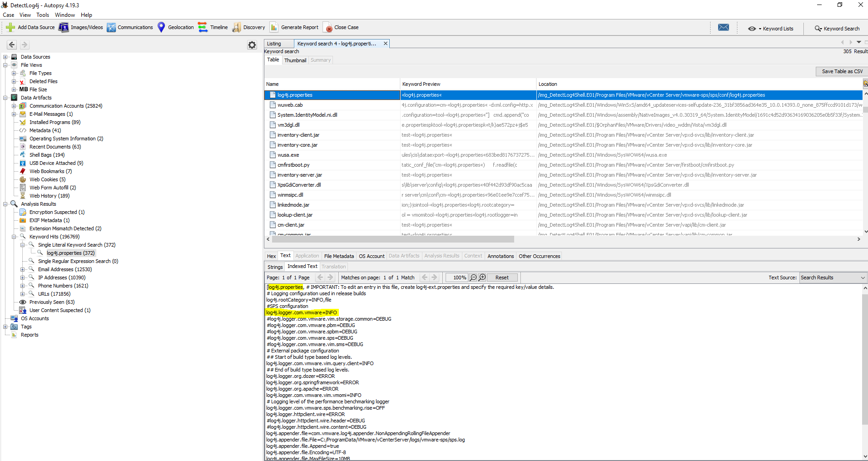868x461 pixels.
Task: Collapse the Keyword Hits node
Action: [14, 237]
